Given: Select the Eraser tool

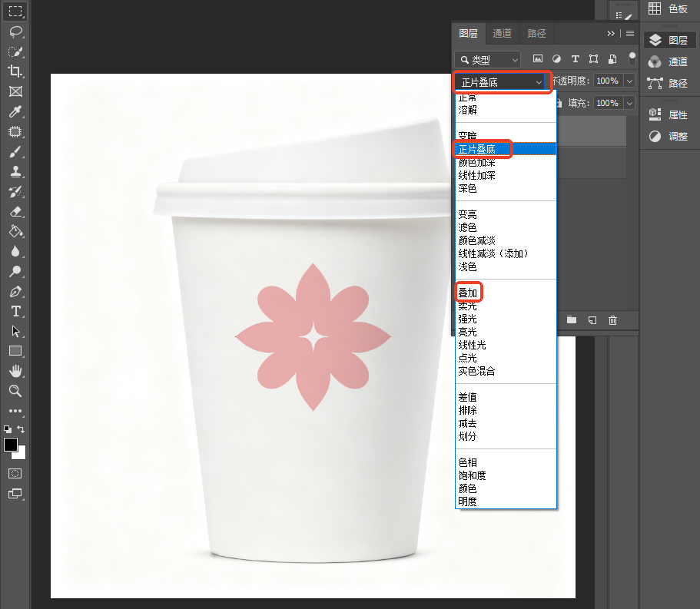Looking at the screenshot, I should coord(15,211).
